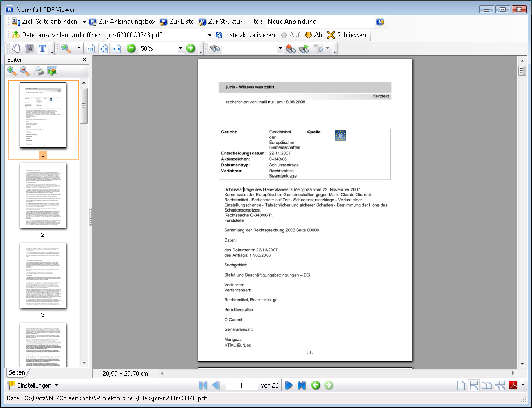
Task: Click Liste aktualisieren button
Action: (x=245, y=35)
